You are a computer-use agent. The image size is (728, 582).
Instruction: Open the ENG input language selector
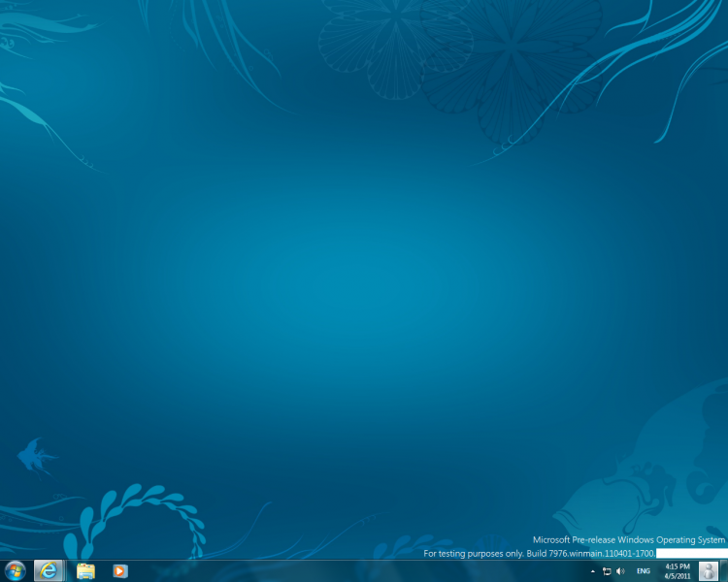coord(643,571)
